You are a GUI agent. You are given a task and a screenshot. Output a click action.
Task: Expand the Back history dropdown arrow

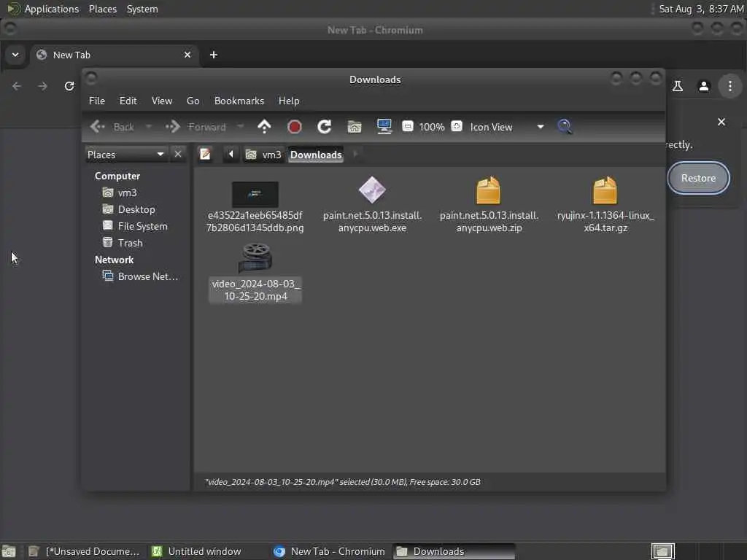(x=148, y=127)
